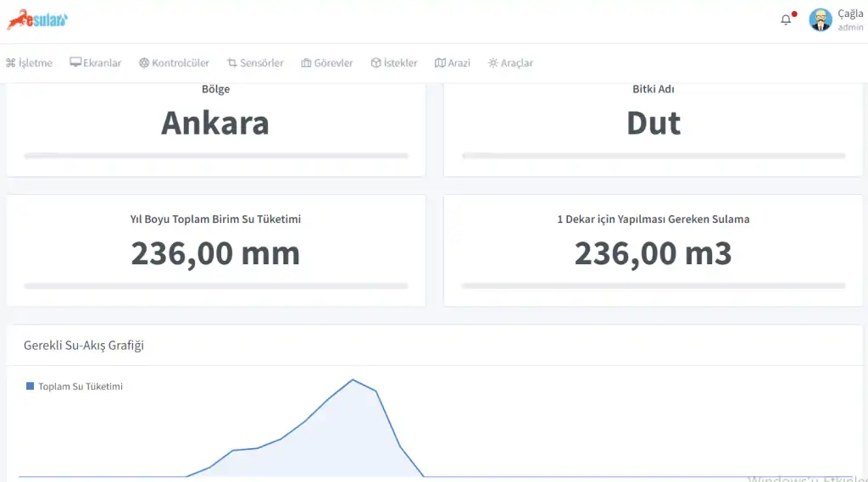Toggle Toplam Su Tüketimi legend series

click(81, 386)
